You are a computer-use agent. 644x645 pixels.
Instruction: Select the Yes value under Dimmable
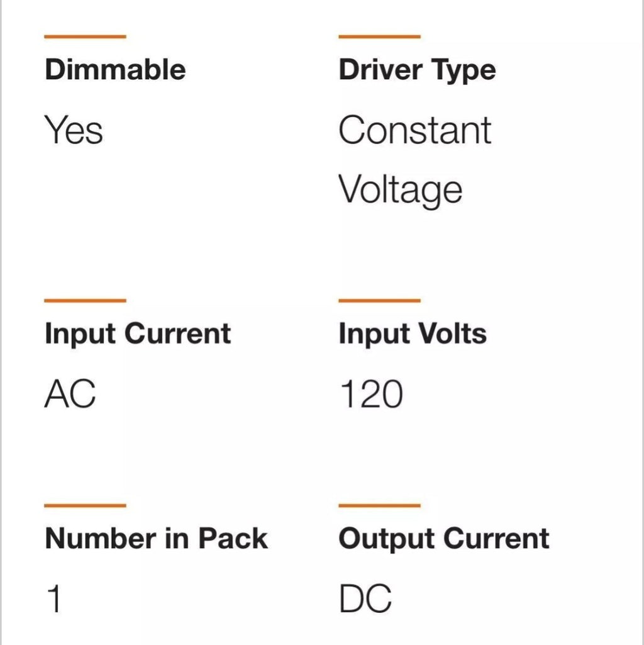[x=74, y=131]
